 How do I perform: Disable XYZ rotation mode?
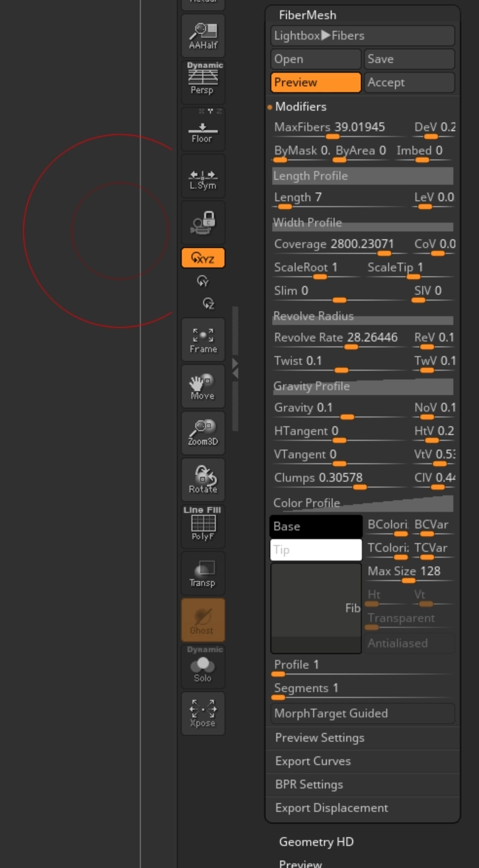(x=203, y=258)
